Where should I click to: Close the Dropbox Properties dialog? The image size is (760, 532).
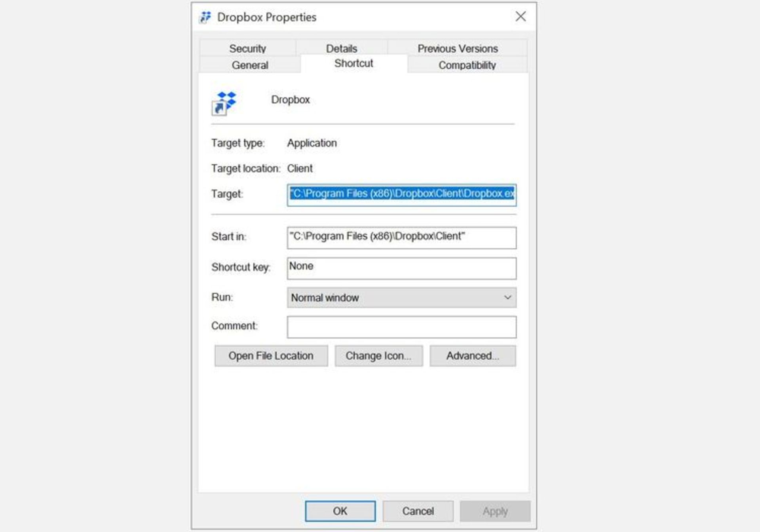pos(521,17)
